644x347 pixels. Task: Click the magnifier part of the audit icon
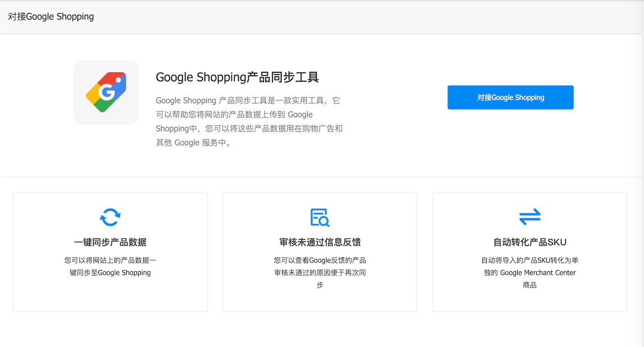(x=324, y=222)
